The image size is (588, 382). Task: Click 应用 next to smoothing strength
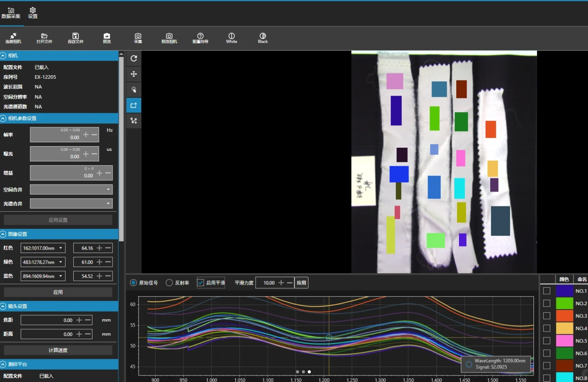(x=301, y=283)
